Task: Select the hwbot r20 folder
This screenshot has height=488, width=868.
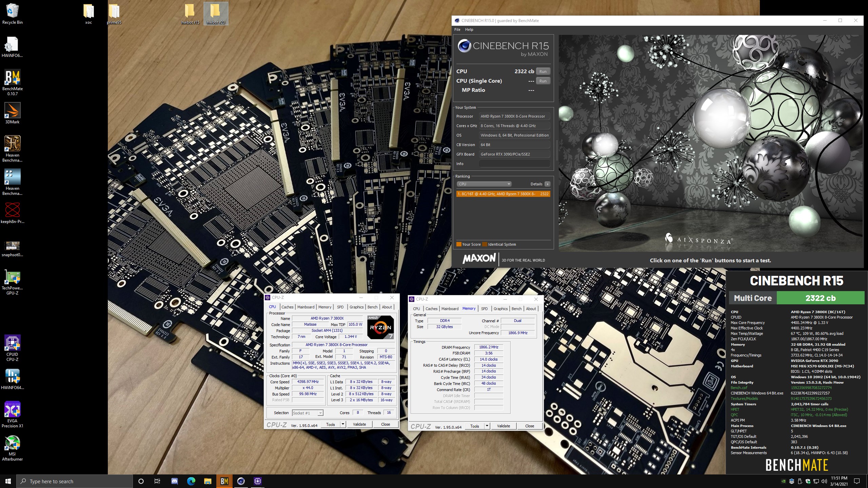Action: coord(216,14)
